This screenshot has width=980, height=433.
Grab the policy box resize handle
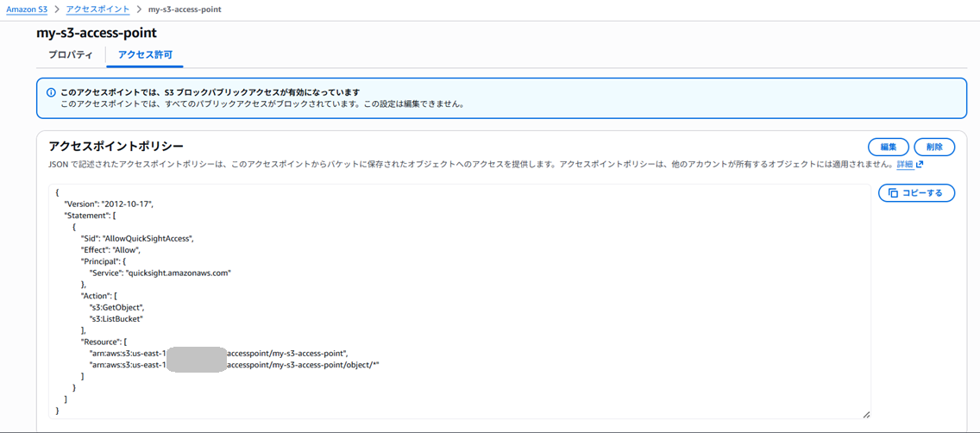(866, 414)
